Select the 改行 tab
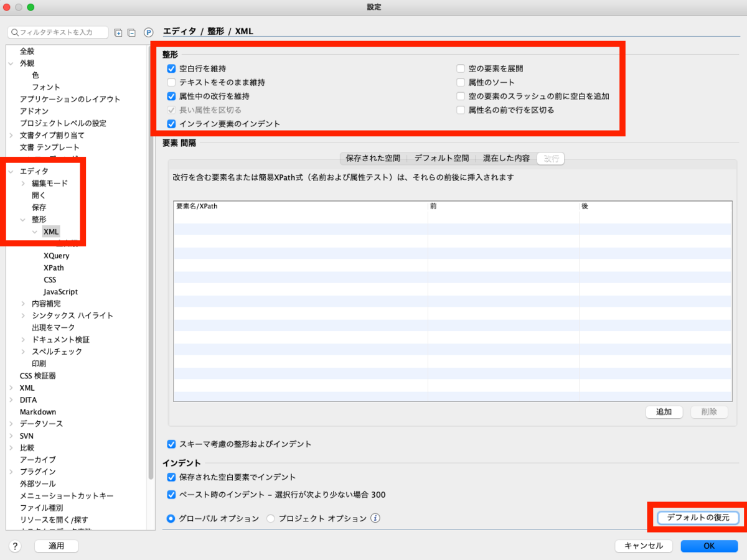Image resolution: width=747 pixels, height=560 pixels. [551, 159]
